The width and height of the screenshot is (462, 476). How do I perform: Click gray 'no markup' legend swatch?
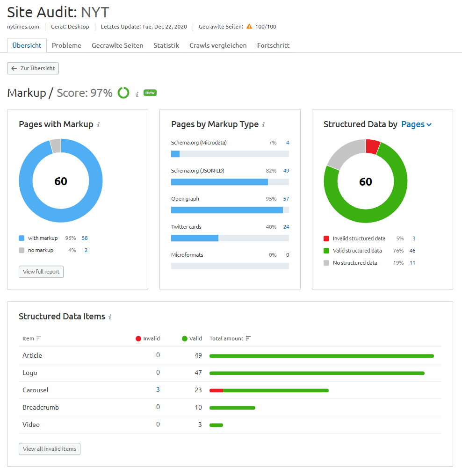(x=22, y=250)
